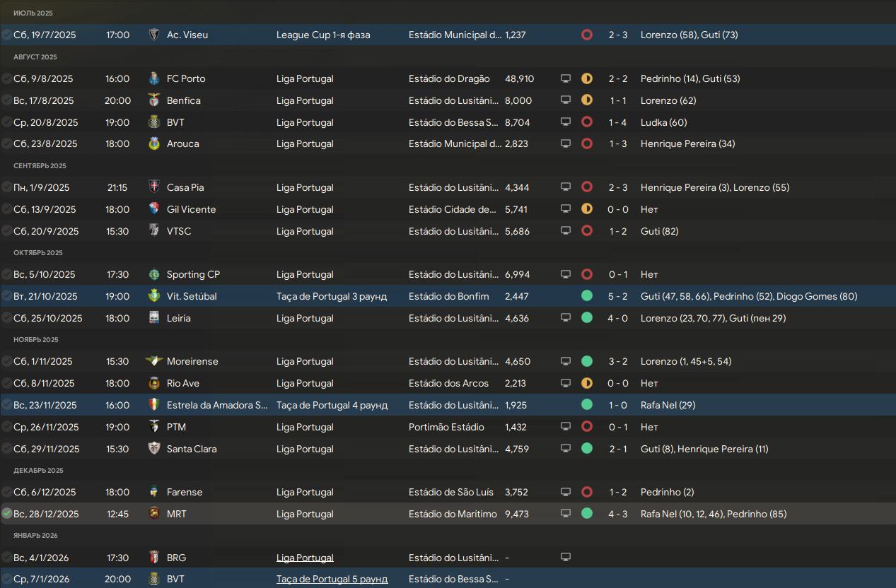
Task: Click the Santa Clara club badge
Action: [x=153, y=449]
